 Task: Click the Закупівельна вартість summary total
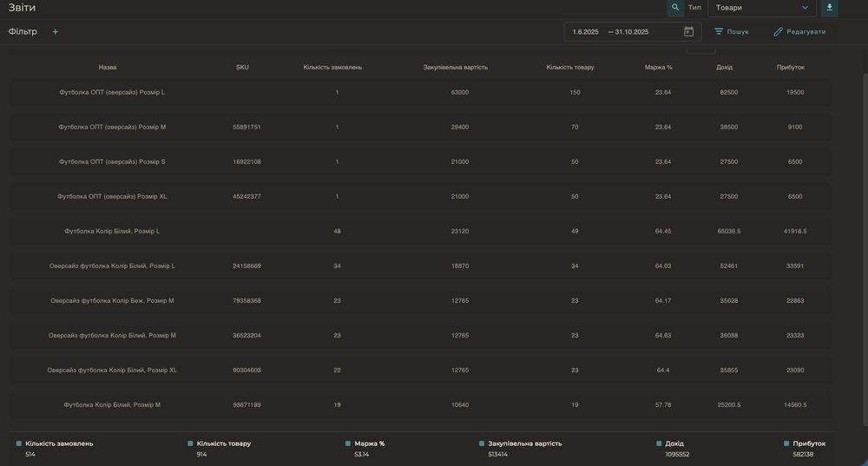(x=497, y=455)
